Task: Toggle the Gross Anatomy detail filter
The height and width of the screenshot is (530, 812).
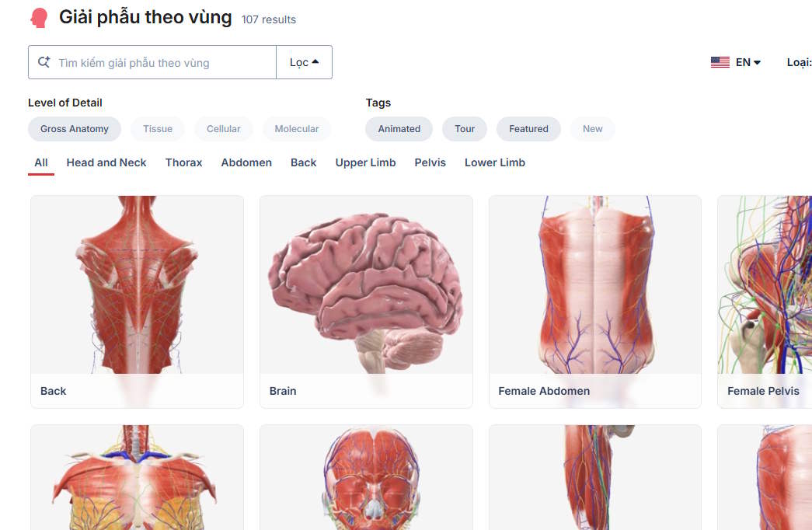Action: click(x=74, y=129)
